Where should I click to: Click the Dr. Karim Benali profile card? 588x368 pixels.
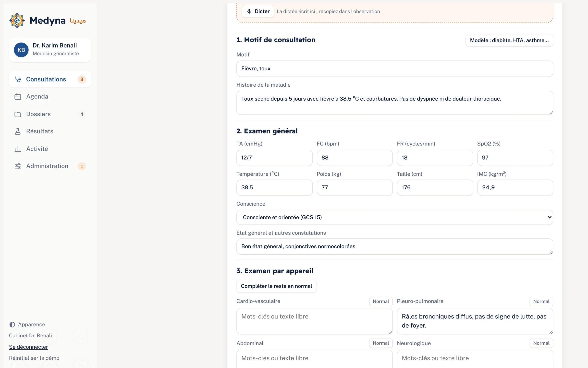coord(50,50)
